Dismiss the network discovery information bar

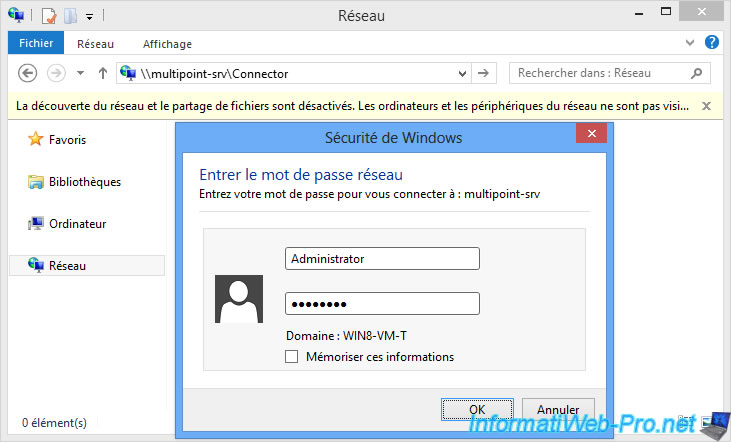coord(706,106)
